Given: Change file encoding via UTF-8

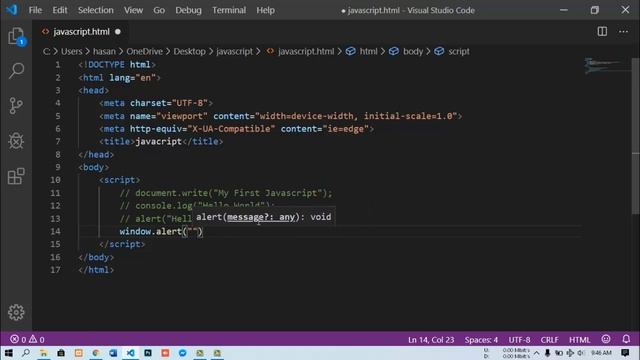Looking at the screenshot, I should 519,340.
